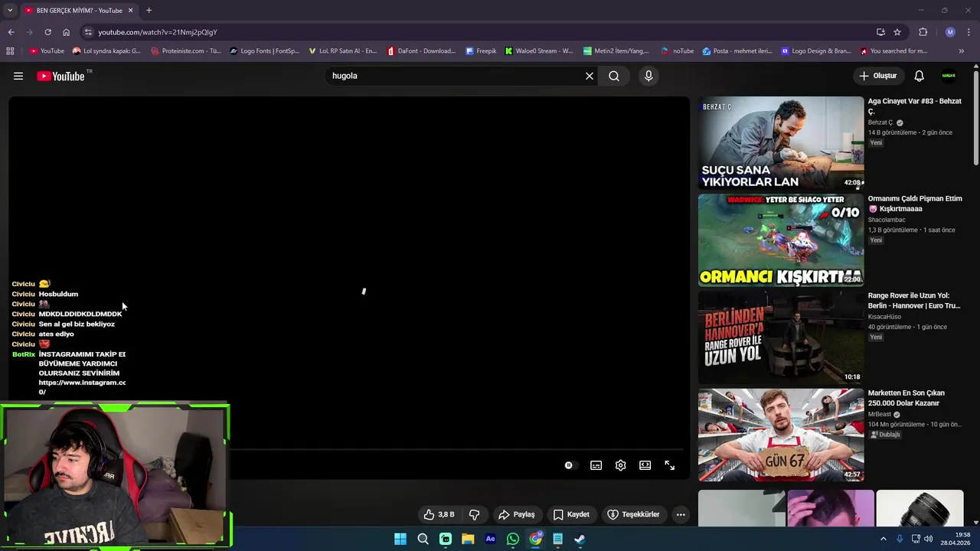Bookmark this page with the star

[x=897, y=32]
